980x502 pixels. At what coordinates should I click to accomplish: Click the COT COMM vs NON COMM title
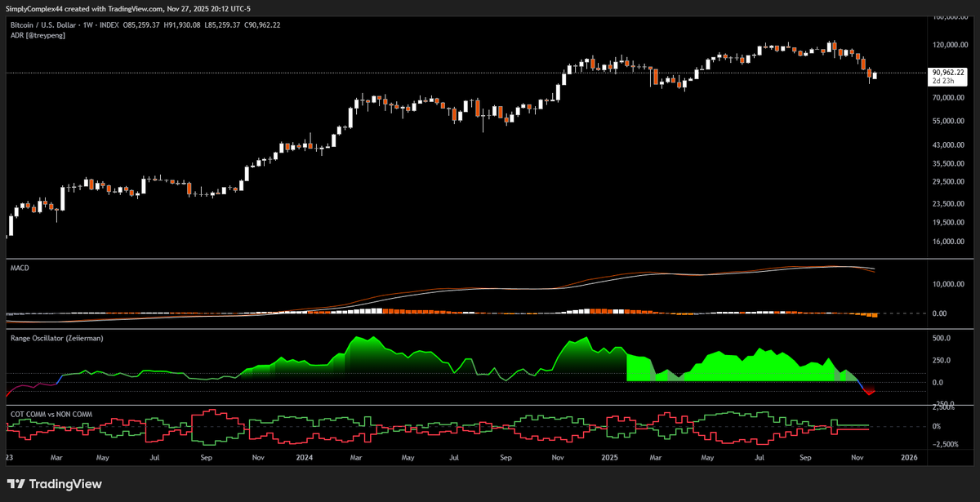coord(51,414)
